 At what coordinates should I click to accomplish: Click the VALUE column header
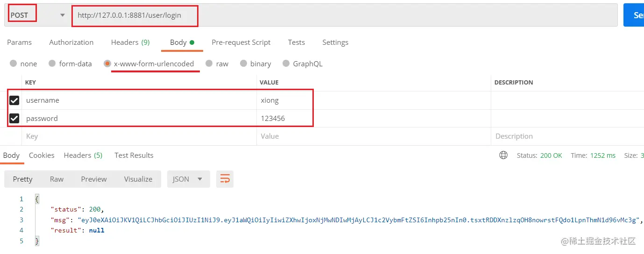269,82
